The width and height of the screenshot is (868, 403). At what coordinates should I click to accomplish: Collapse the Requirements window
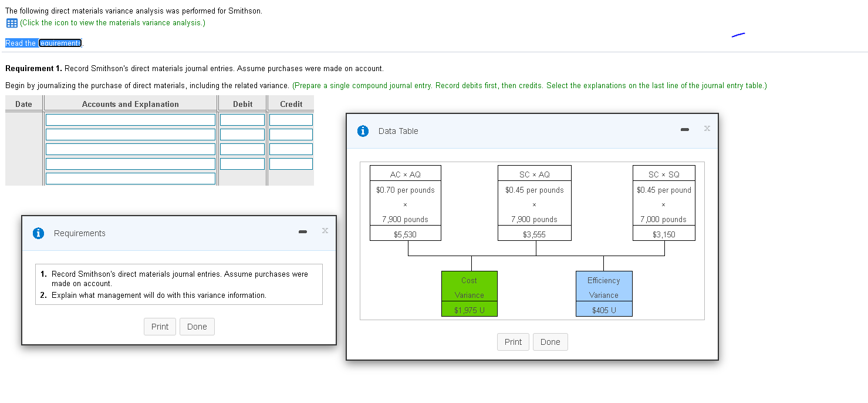click(302, 231)
